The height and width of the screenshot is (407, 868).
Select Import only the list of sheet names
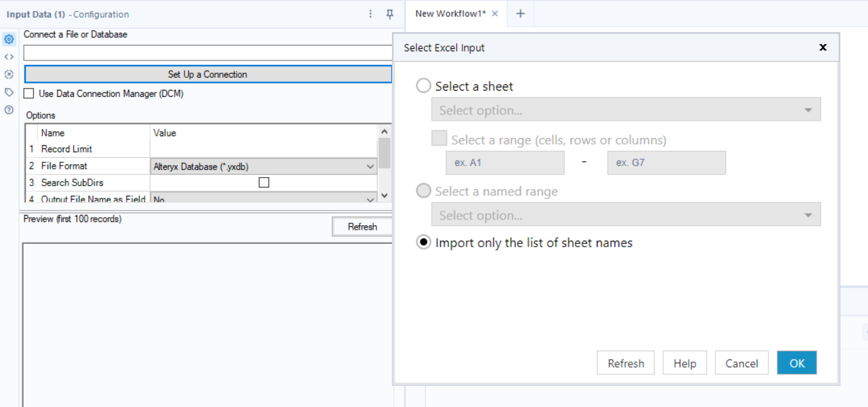pyautogui.click(x=423, y=243)
